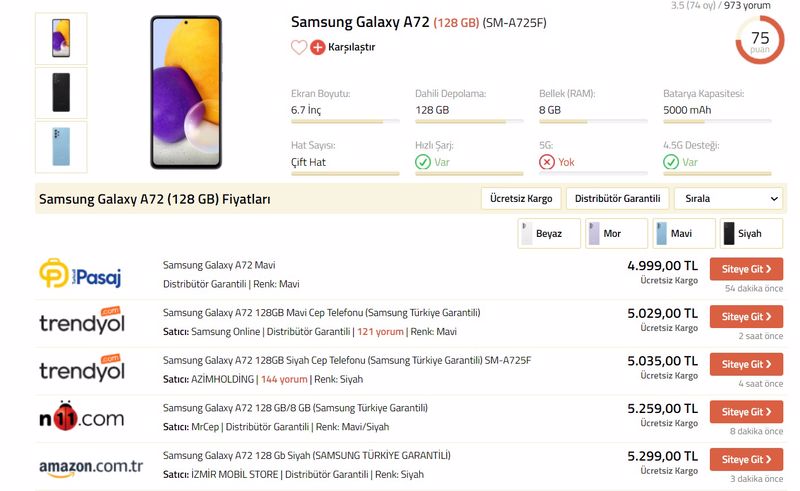Click the seller name Samsung Online
This screenshot has width=800, height=491.
coord(226,332)
